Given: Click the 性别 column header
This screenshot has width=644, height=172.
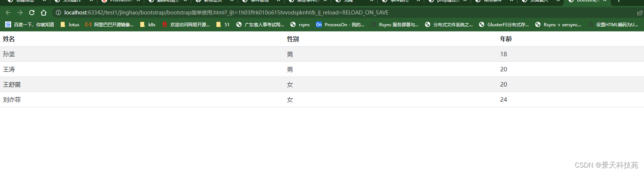Looking at the screenshot, I should click(x=293, y=39).
